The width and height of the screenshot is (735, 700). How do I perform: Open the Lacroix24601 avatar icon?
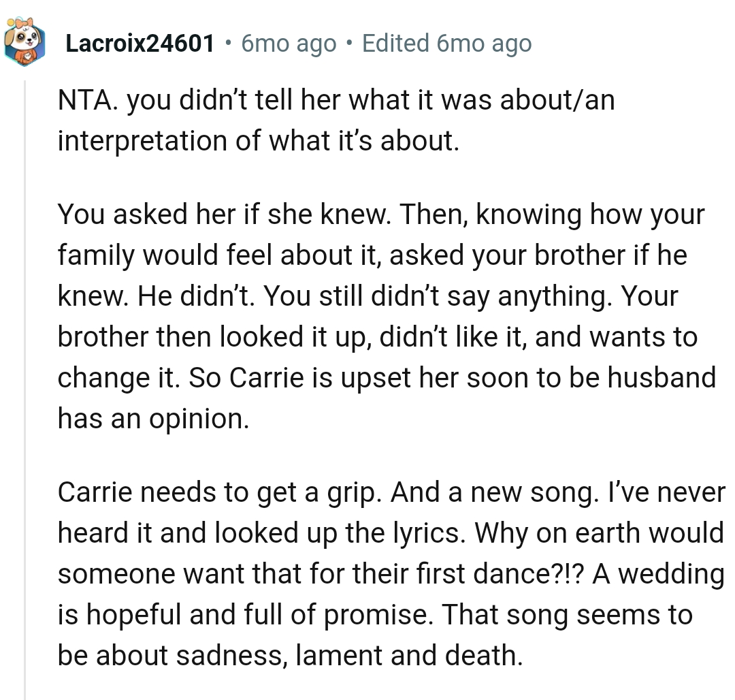tap(25, 44)
